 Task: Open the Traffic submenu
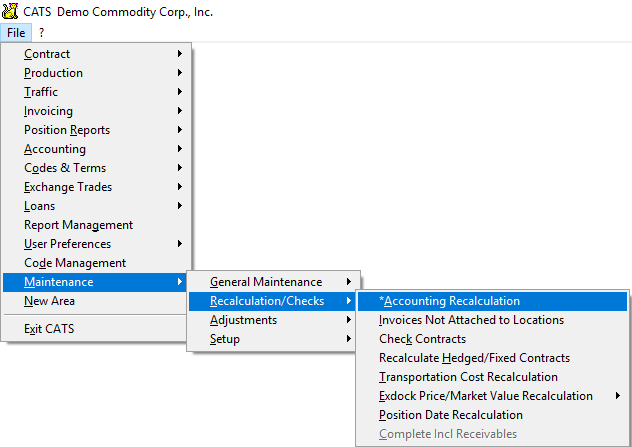click(94, 91)
